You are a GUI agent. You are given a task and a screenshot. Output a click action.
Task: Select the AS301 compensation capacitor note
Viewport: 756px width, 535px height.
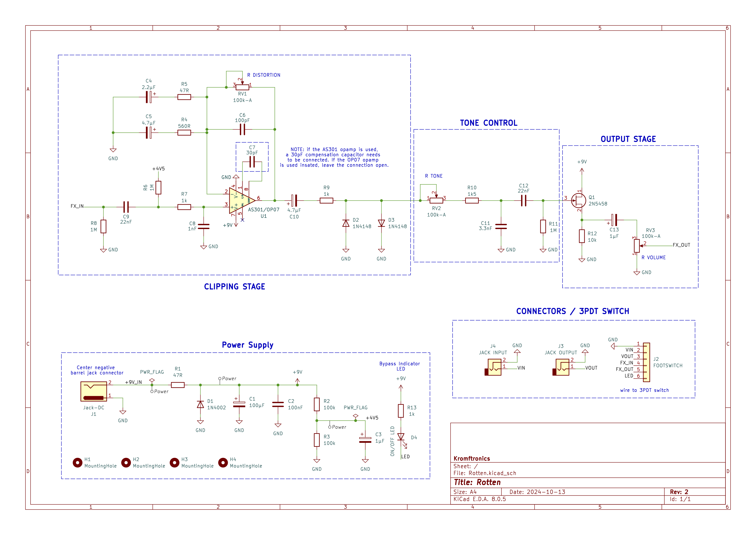(x=334, y=157)
